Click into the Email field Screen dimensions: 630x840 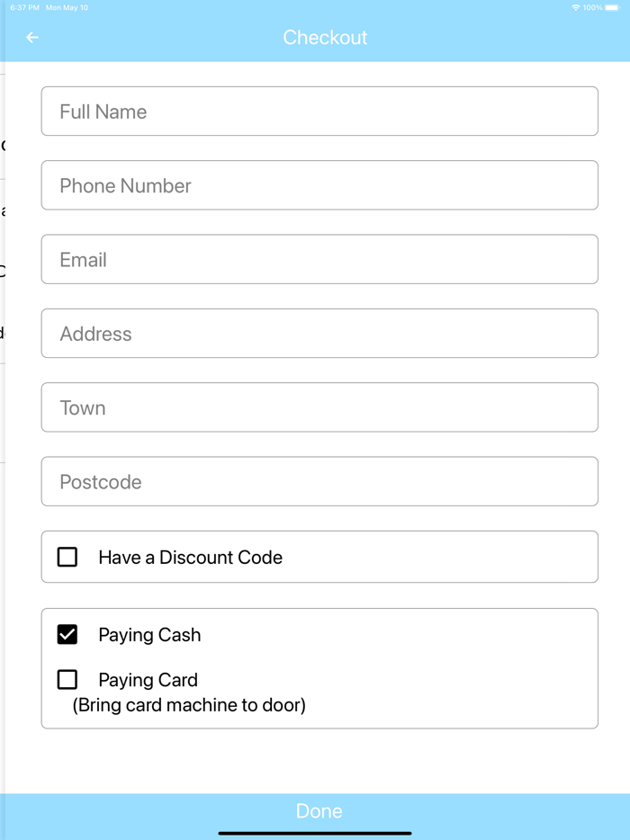(319, 259)
